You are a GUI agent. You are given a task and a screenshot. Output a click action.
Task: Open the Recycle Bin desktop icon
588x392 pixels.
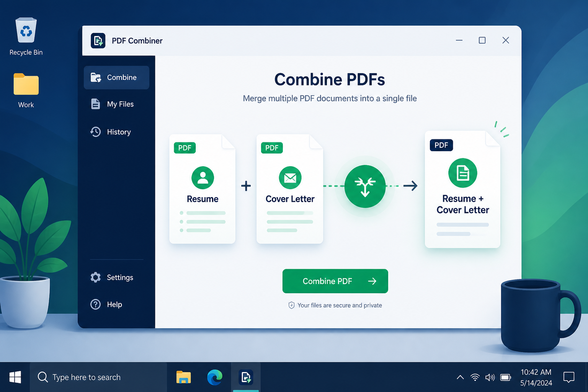[26, 37]
